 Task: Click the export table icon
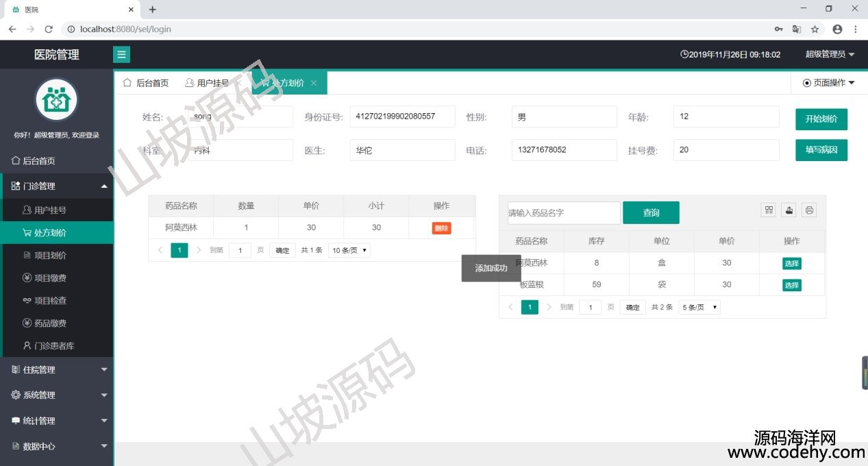point(789,210)
